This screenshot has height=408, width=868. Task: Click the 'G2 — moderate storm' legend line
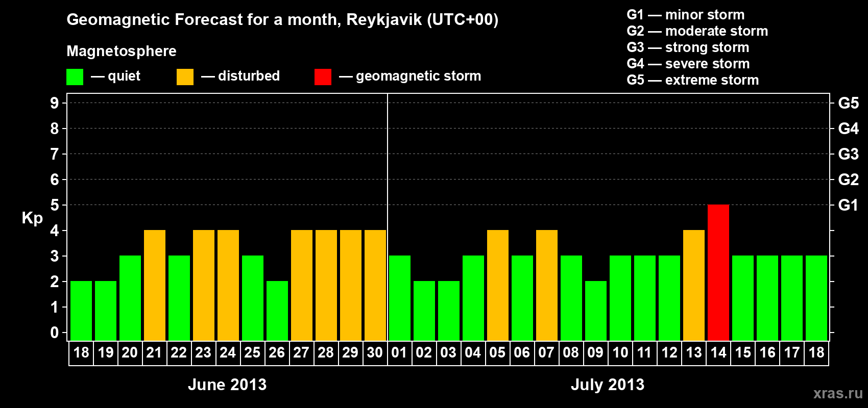click(697, 31)
